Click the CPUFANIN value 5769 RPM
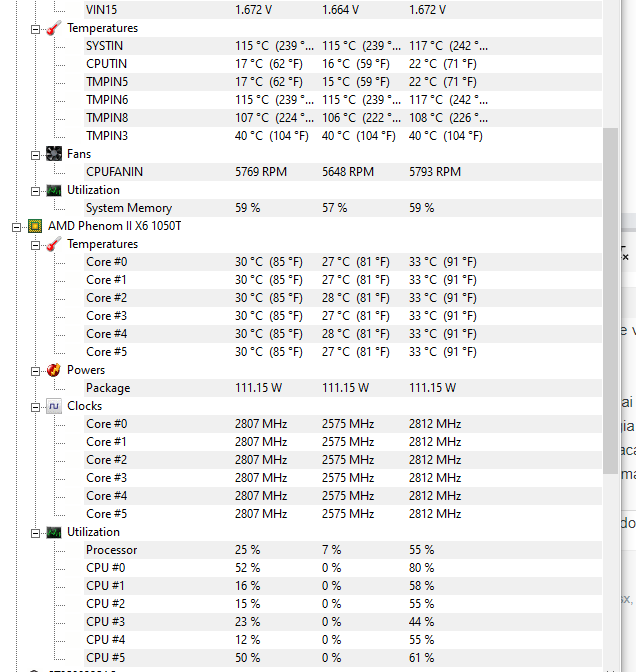Screen dimensions: 636x672 click(x=261, y=172)
